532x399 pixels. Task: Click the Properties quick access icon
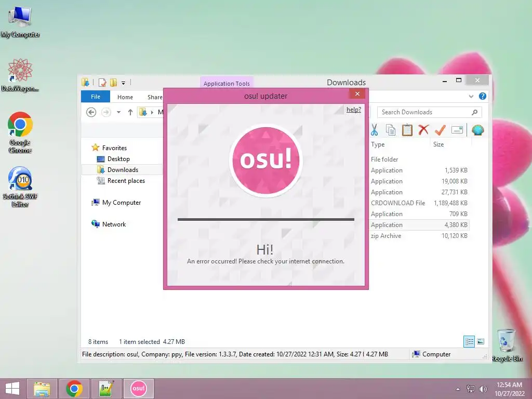tap(102, 83)
